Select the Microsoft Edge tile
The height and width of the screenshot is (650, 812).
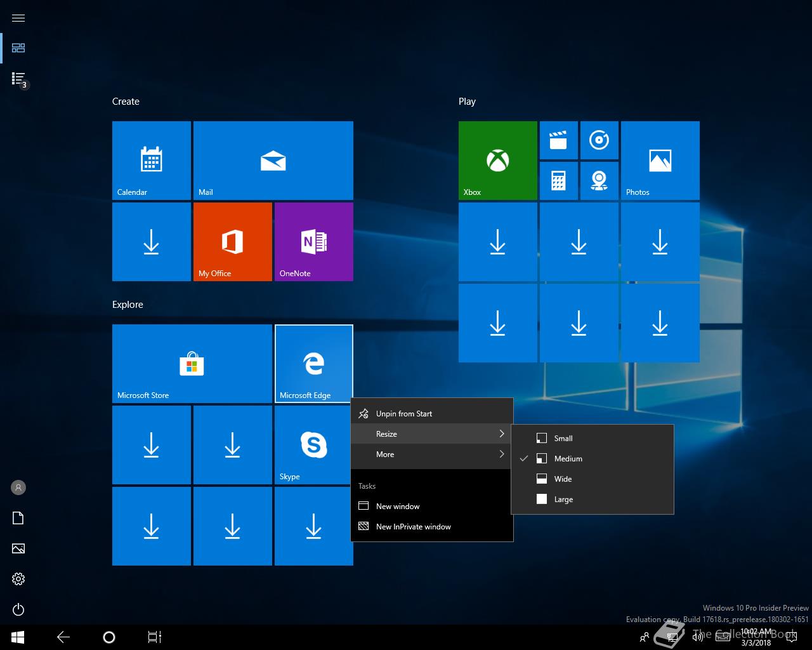314,364
